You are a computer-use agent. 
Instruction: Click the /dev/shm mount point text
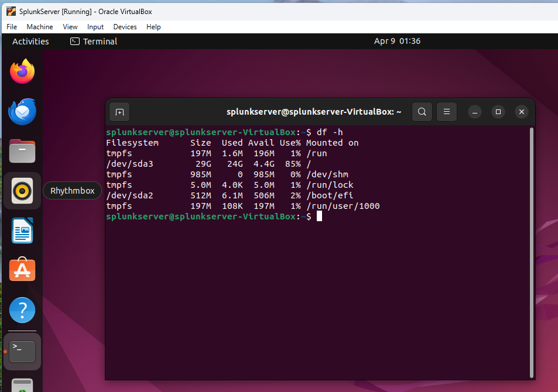pos(327,174)
